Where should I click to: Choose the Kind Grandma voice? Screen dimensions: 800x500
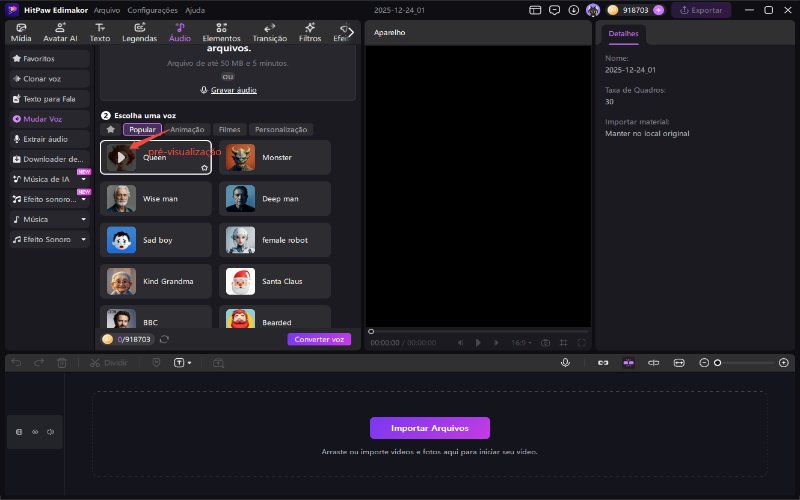pos(156,281)
